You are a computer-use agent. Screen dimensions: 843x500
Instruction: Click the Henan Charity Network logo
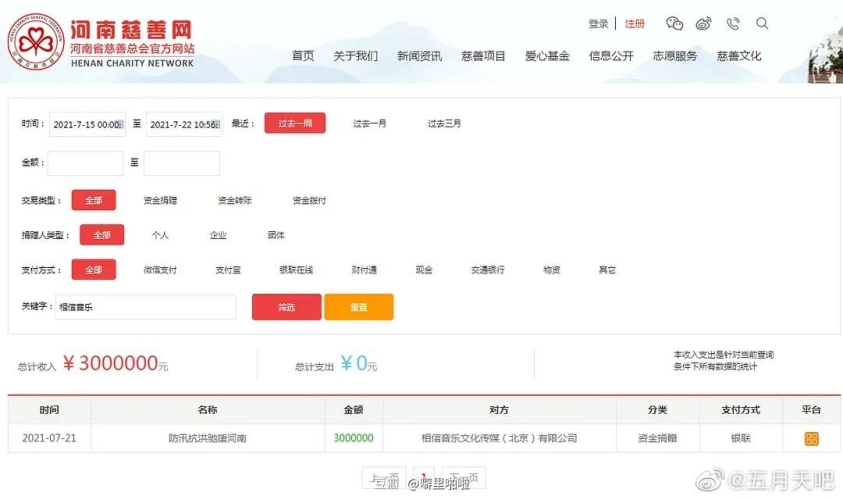[x=101, y=43]
